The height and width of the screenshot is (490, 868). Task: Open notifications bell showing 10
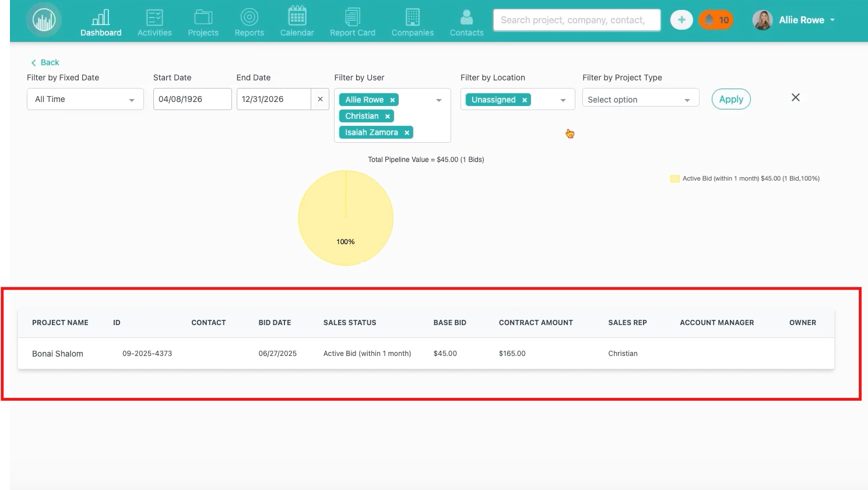[716, 20]
